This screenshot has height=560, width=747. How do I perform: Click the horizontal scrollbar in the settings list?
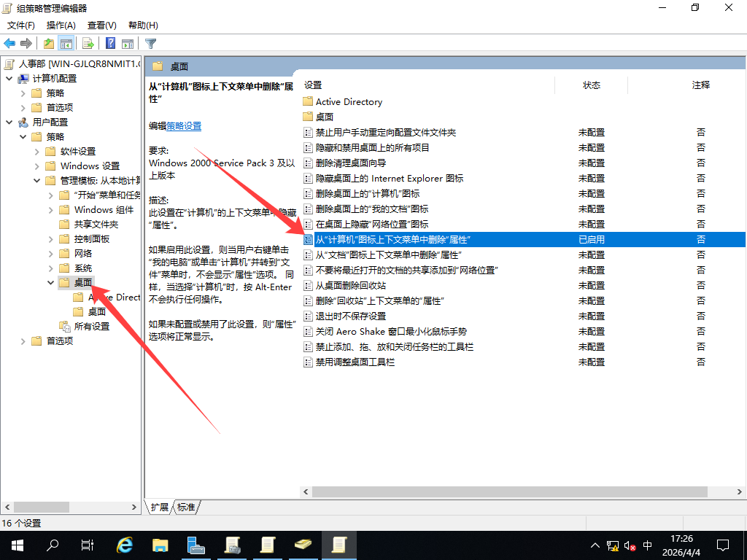point(503,491)
